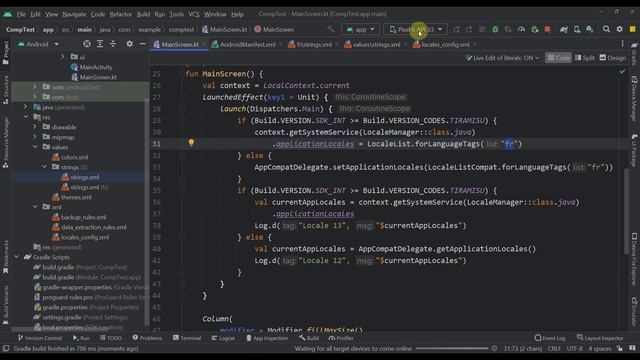Screen dimensions: 640x360
Task: Click Apply Changes and Restart Activity icon
Action: coord(456,29)
